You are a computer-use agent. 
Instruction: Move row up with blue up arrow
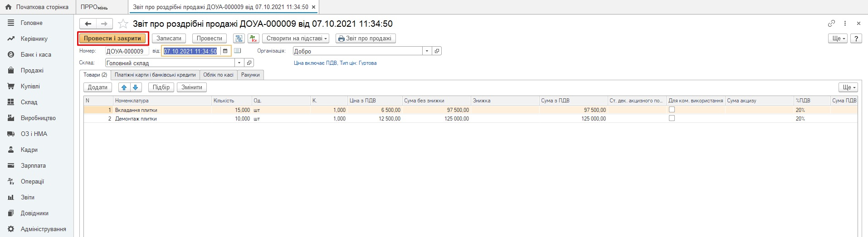tap(124, 87)
